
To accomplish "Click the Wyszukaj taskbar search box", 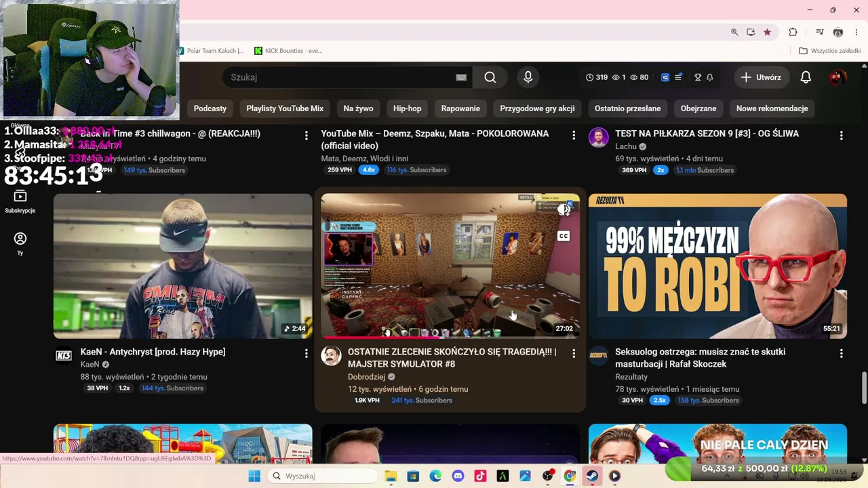I will click(322, 476).
